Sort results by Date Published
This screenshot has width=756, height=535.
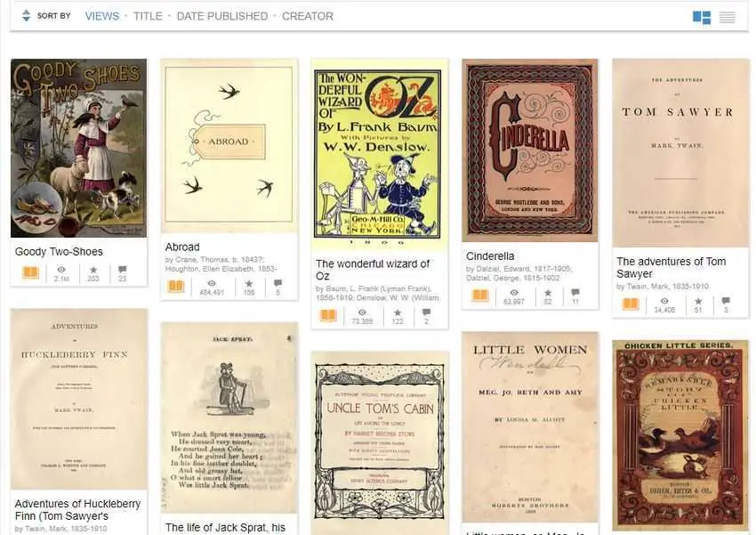(x=221, y=16)
